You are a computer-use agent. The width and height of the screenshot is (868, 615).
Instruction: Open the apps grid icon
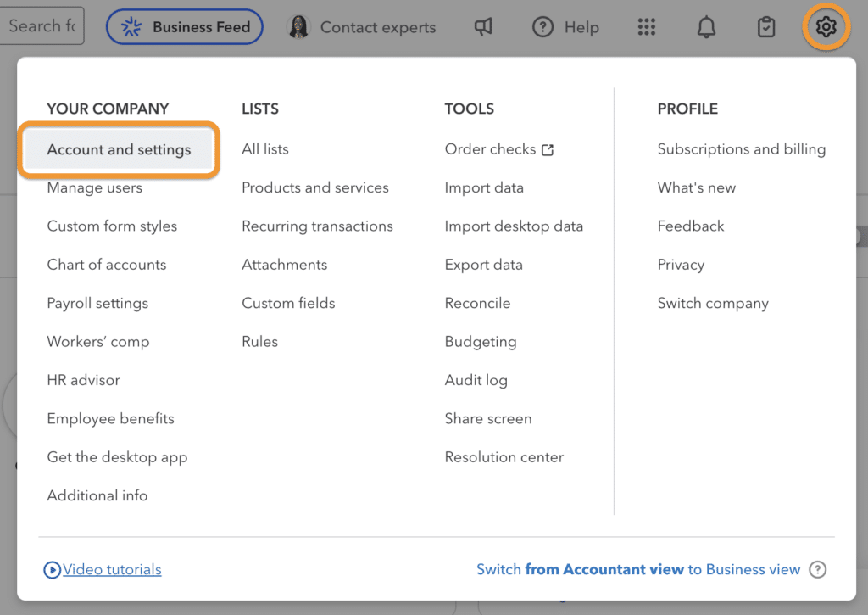[x=646, y=26]
